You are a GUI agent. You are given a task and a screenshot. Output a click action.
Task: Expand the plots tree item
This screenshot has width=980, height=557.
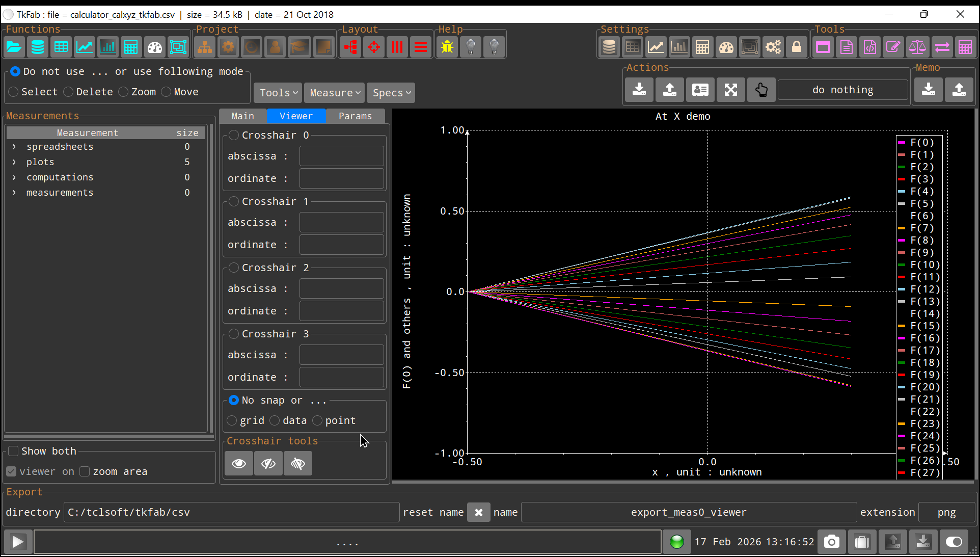pos(14,162)
